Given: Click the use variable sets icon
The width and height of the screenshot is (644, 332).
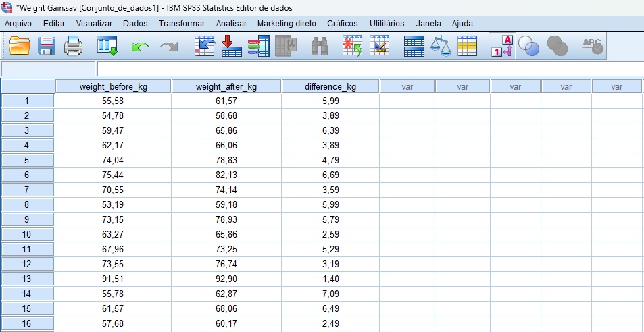Looking at the screenshot, I should pyautogui.click(x=528, y=46).
